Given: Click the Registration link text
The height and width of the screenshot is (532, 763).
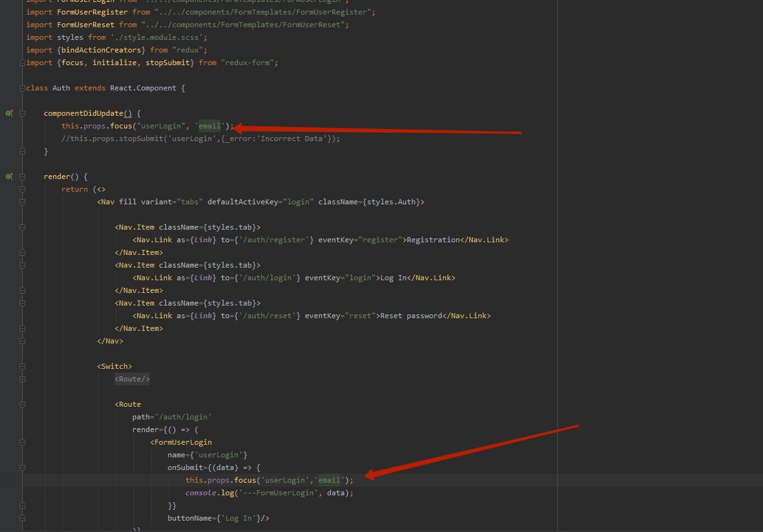Looking at the screenshot, I should tap(433, 240).
